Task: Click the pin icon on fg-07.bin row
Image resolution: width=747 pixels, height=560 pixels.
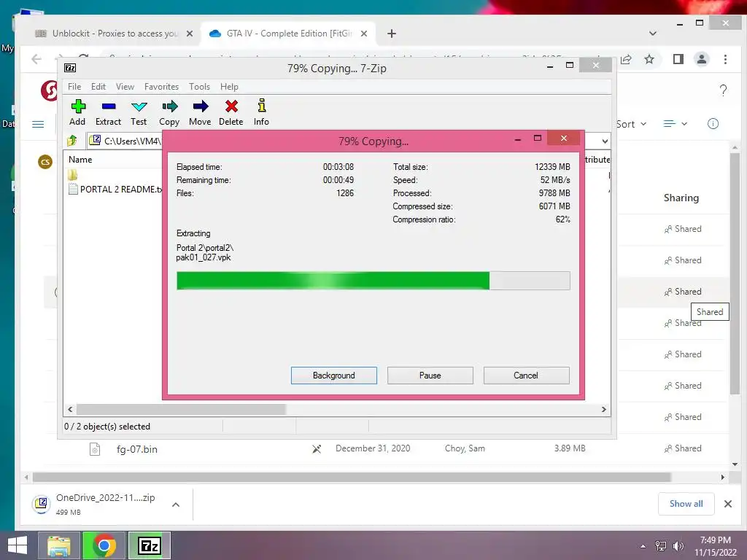Action: tap(317, 448)
